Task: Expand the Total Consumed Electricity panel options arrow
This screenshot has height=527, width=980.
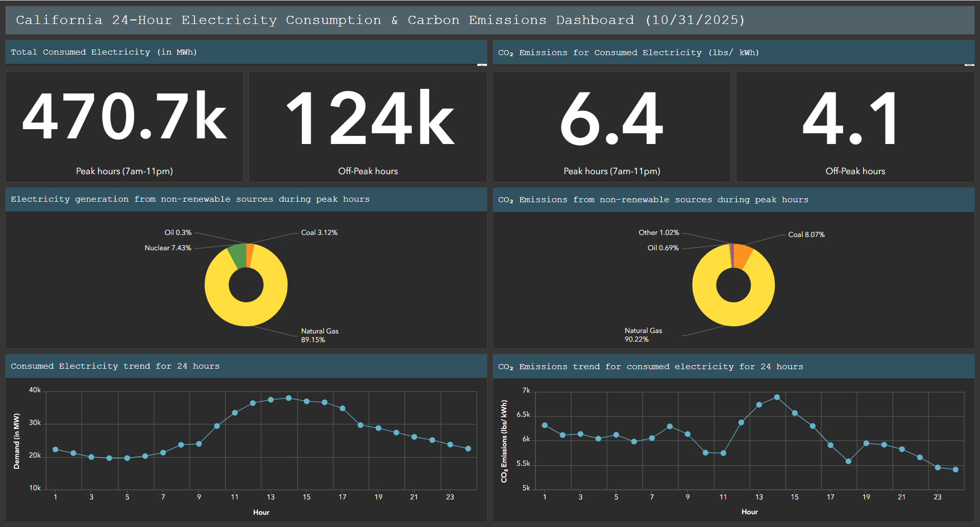Action: pos(481,65)
